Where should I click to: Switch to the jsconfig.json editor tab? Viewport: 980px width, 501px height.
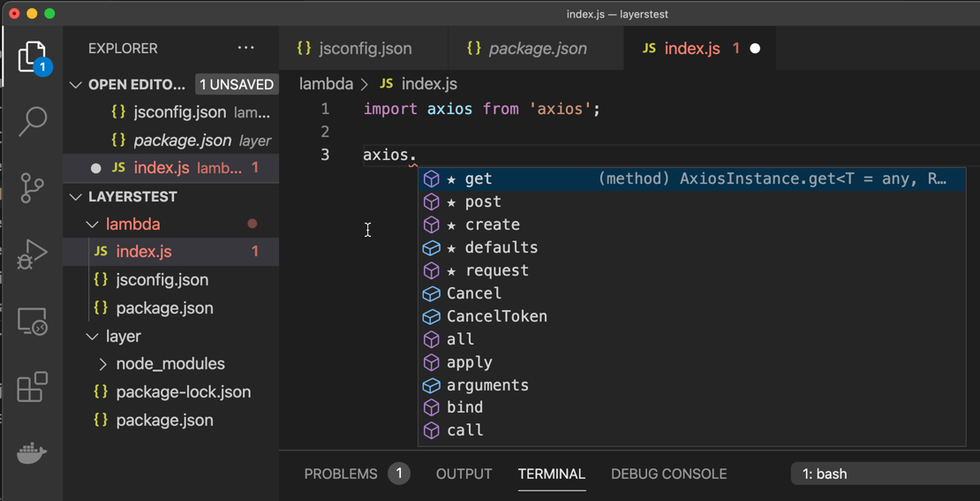pyautogui.click(x=364, y=49)
